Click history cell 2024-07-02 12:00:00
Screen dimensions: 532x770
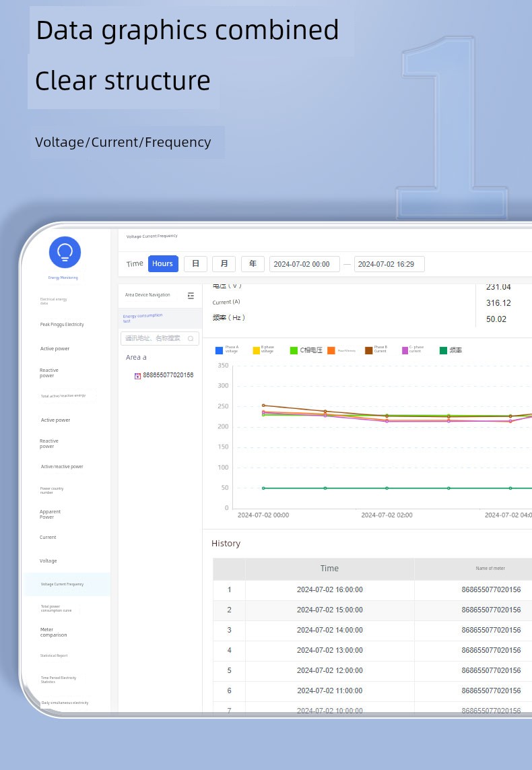click(329, 670)
